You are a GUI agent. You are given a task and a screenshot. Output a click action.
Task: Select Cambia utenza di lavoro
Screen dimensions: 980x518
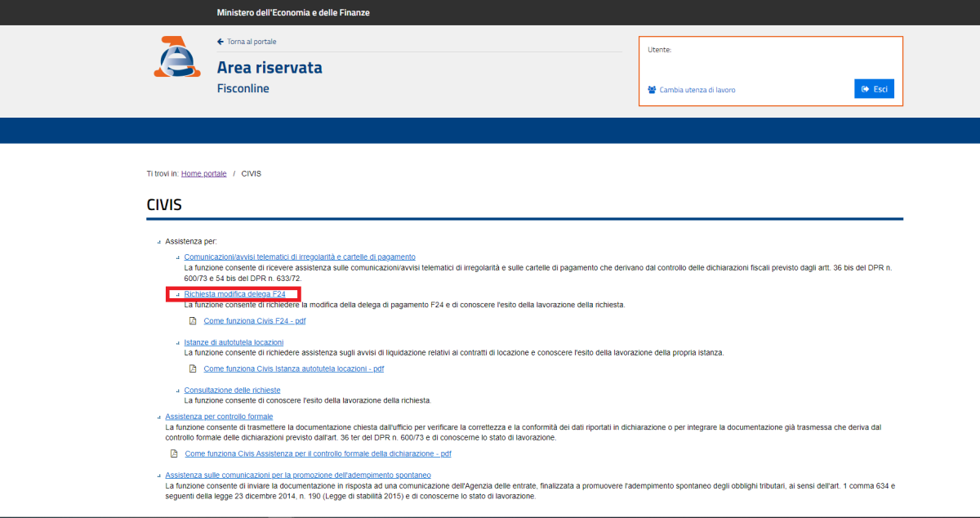pyautogui.click(x=697, y=90)
